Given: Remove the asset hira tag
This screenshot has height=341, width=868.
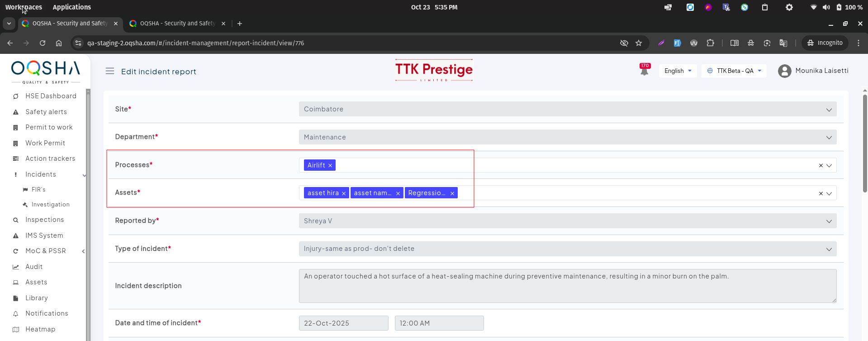Looking at the screenshot, I should click(344, 193).
